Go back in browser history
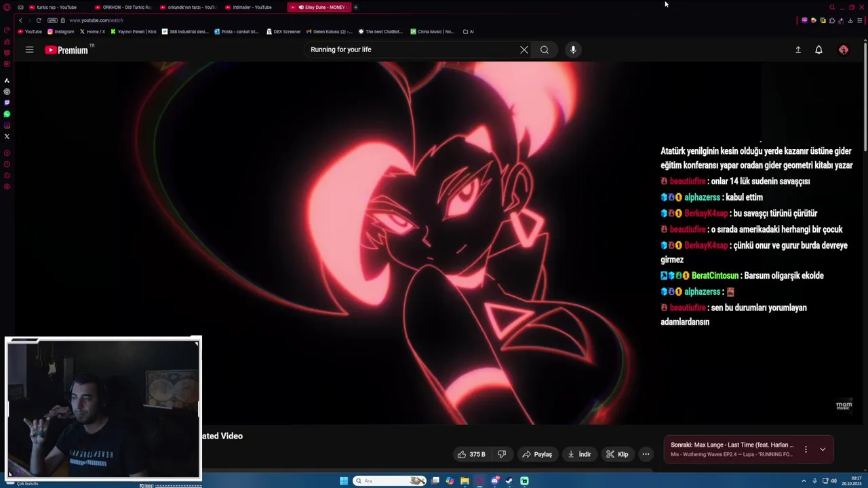The height and width of the screenshot is (488, 868). 20,20
